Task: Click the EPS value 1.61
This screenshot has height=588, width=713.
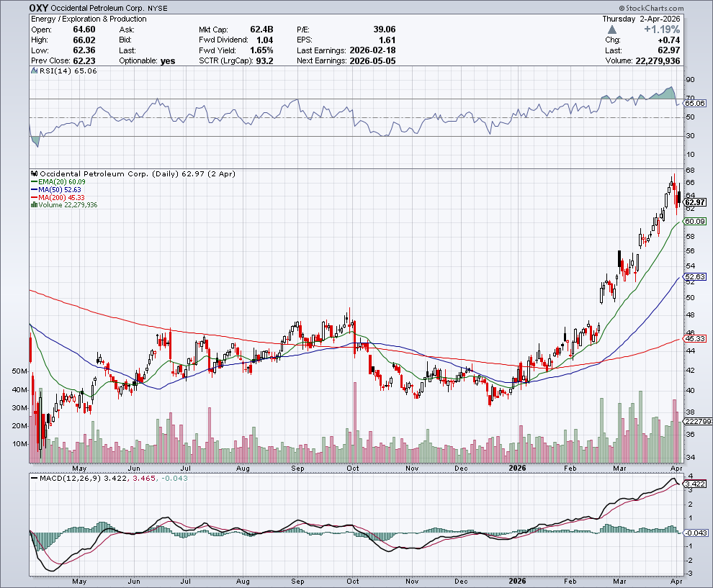Action: coord(387,40)
